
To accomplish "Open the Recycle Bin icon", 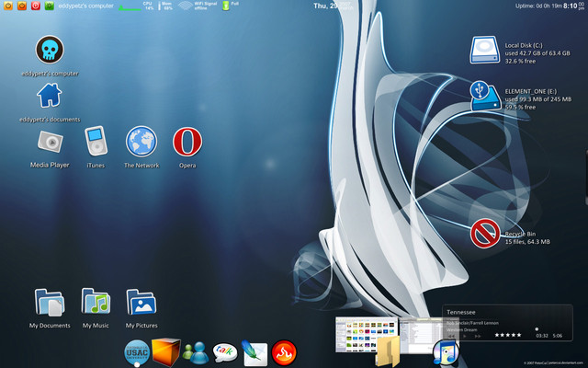I will tap(485, 234).
